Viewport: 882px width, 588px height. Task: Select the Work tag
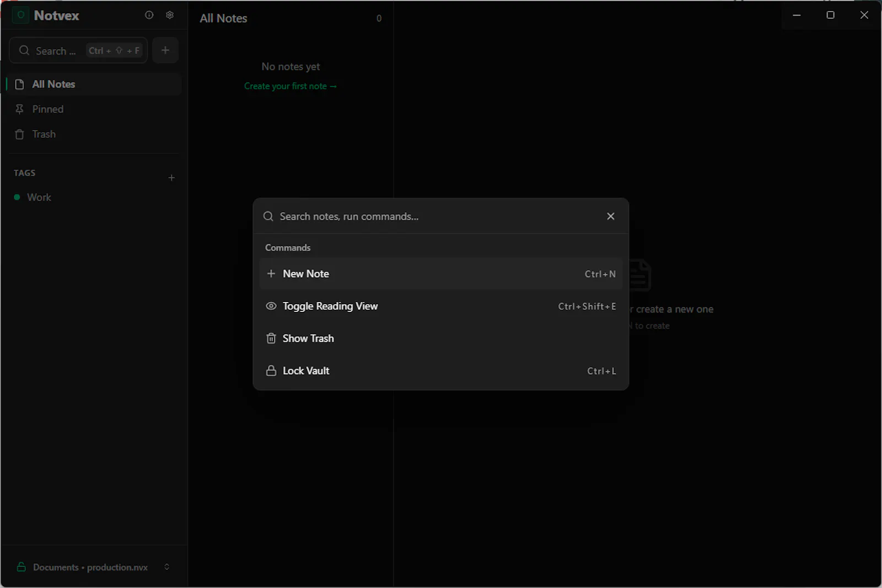tap(39, 197)
